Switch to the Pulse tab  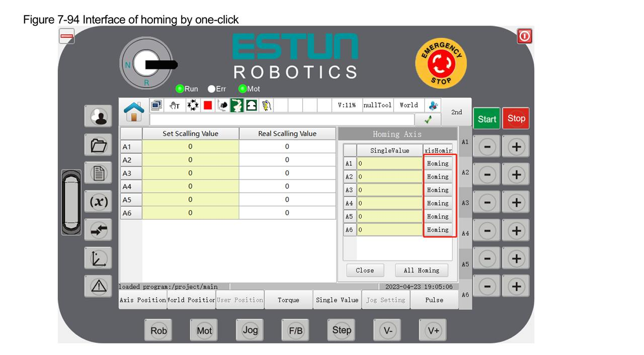point(434,300)
